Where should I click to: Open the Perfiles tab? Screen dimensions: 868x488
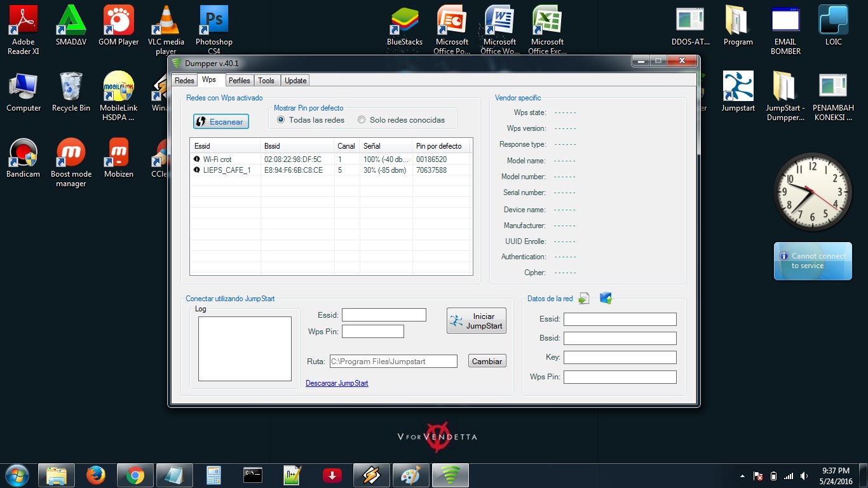[x=240, y=81]
